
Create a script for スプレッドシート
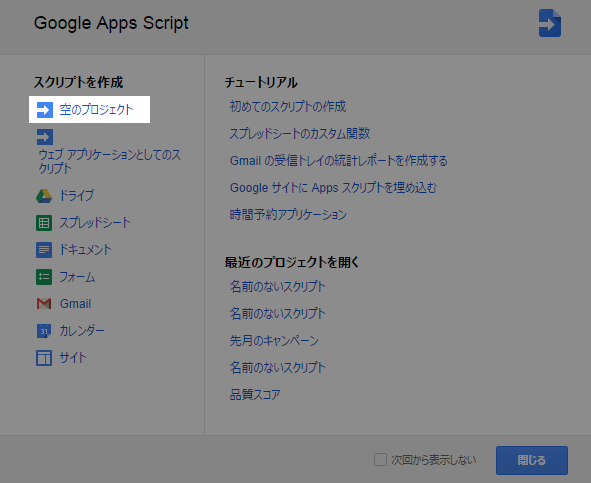(x=95, y=223)
